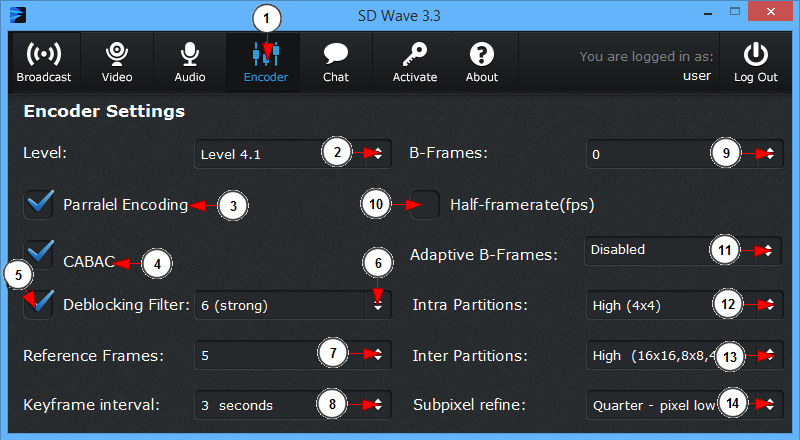800x440 pixels.
Task: Open the Deblocking Filter strength dropdown
Action: tap(293, 305)
